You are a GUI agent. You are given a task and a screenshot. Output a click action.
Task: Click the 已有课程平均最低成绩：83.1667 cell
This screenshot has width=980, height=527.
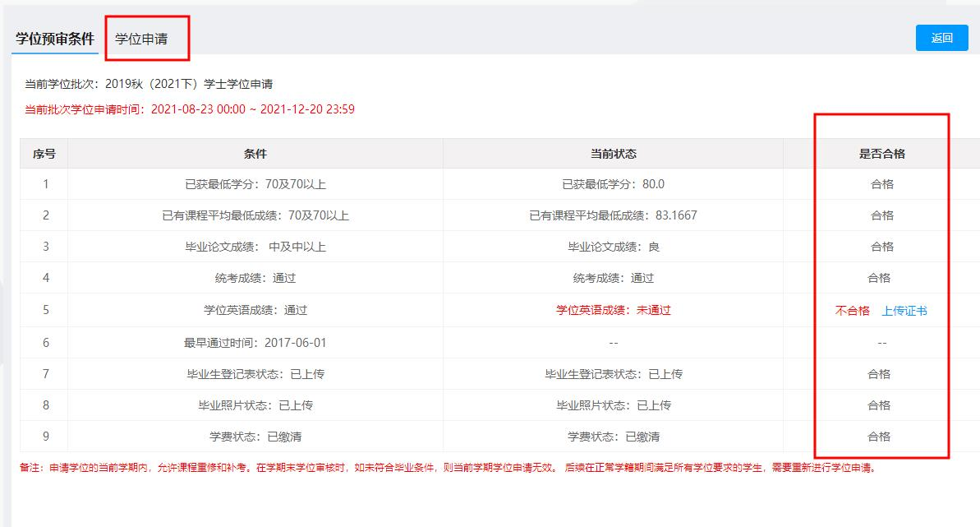click(x=613, y=216)
